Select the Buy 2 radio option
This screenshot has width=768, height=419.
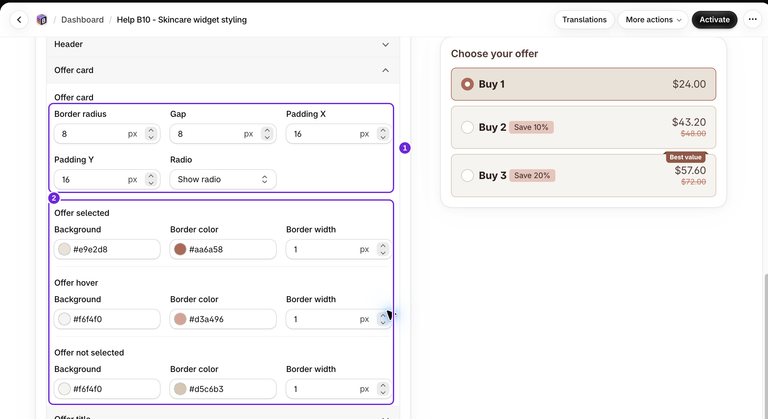pos(467,127)
